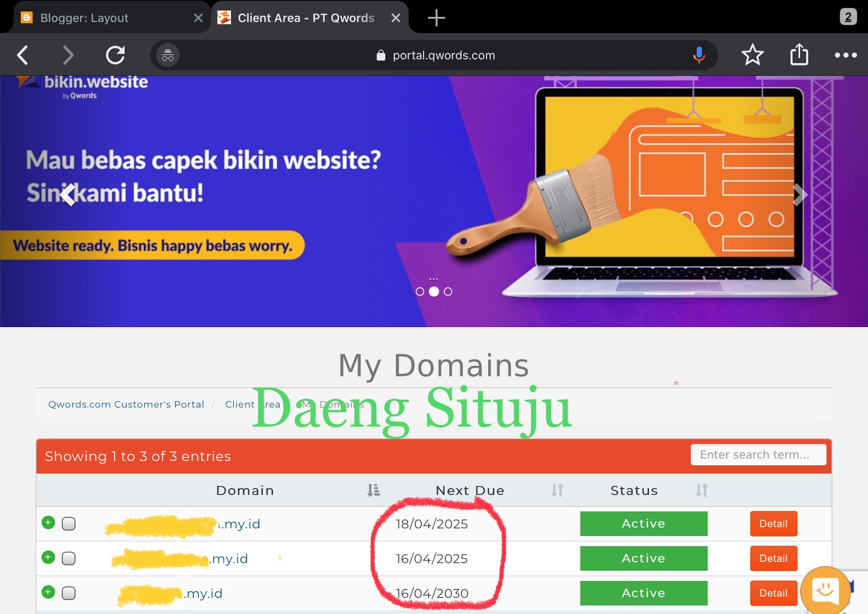The width and height of the screenshot is (868, 614).
Task: Close the Client Area - PT Qwords tab
Action: pos(395,18)
